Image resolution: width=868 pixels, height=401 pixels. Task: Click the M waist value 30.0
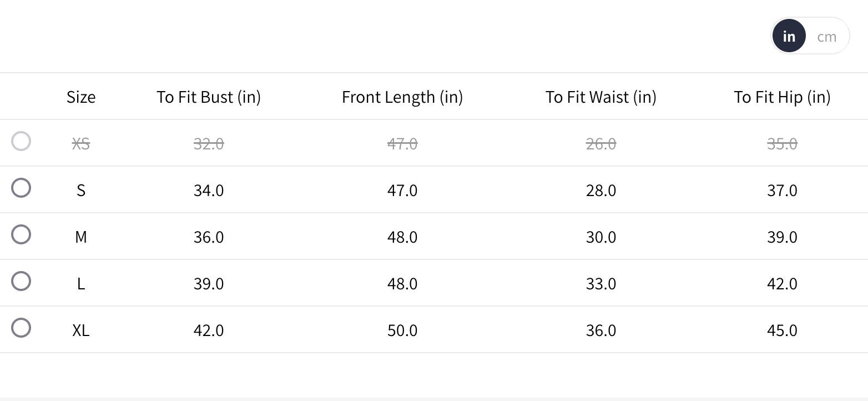click(x=601, y=237)
